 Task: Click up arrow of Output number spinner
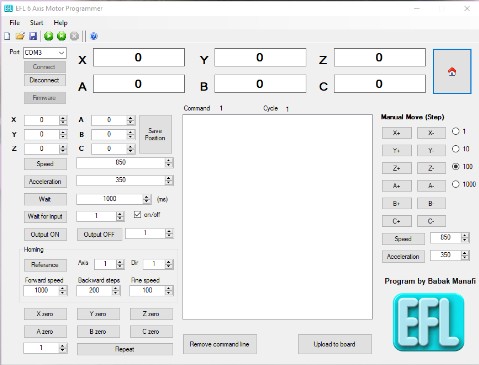pyautogui.click(x=169, y=231)
